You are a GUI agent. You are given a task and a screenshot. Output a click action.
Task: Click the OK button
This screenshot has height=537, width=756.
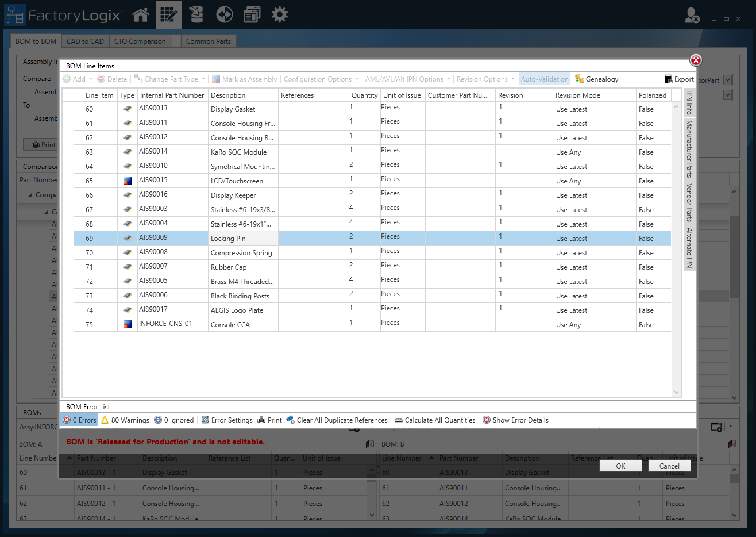620,466
